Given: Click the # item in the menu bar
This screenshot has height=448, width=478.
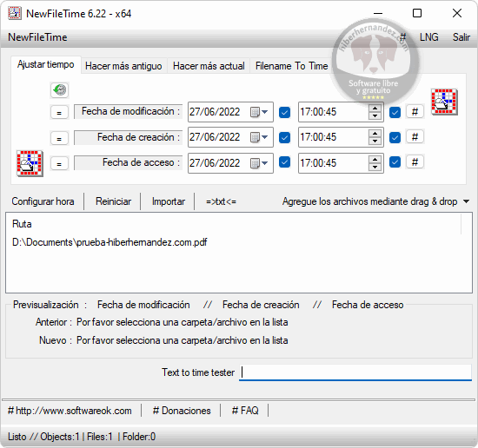Looking at the screenshot, I should [x=402, y=37].
